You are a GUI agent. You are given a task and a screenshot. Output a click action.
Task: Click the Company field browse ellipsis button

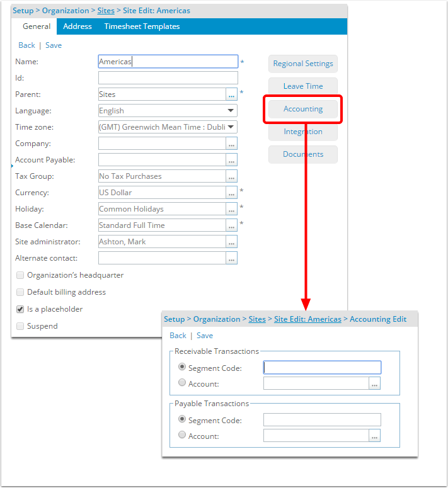232,144
